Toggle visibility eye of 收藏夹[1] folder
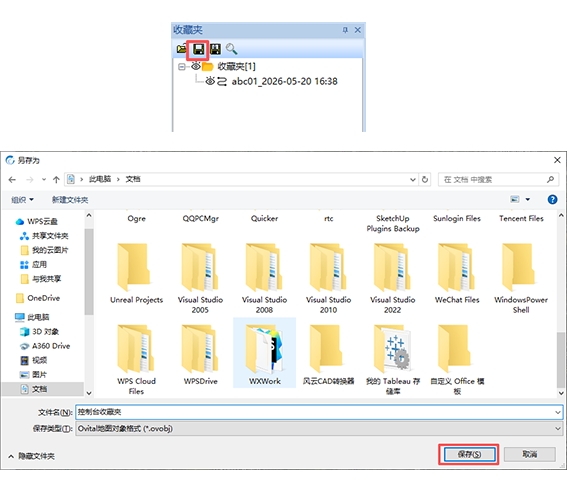Viewport: 567px width, 482px height. point(196,66)
